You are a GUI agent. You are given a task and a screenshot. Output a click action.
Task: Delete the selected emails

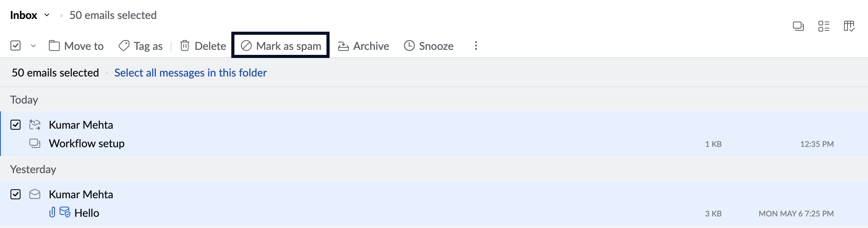[x=203, y=46]
